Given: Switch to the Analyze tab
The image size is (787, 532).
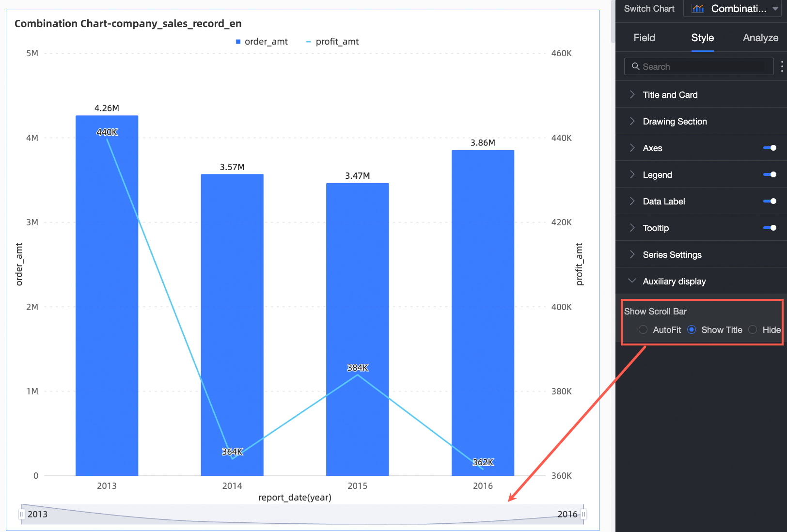Looking at the screenshot, I should (x=760, y=38).
